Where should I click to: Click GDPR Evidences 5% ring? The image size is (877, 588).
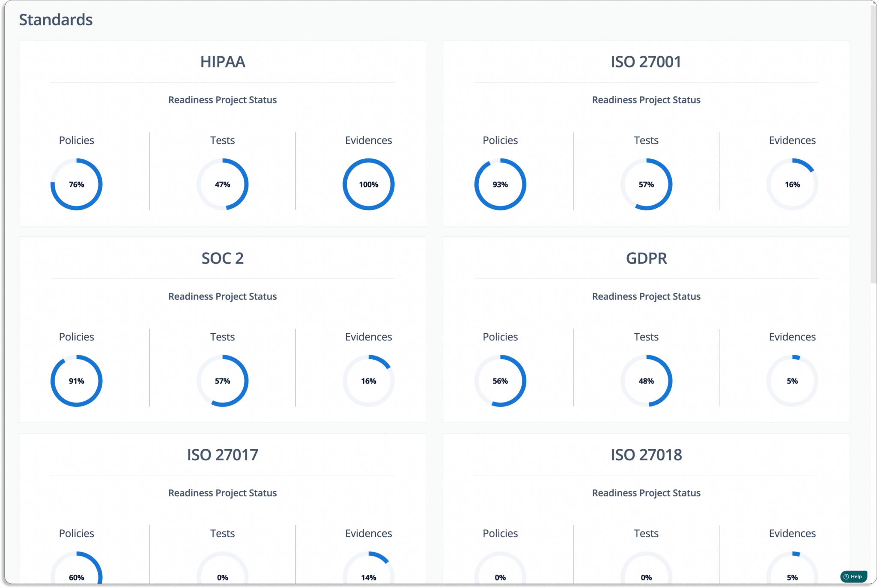pyautogui.click(x=792, y=381)
